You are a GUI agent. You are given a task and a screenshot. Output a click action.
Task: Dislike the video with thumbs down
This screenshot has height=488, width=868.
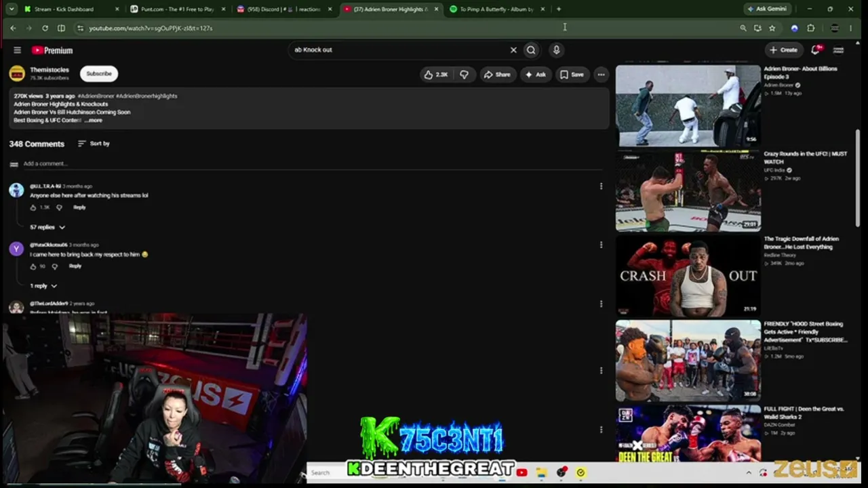(464, 75)
